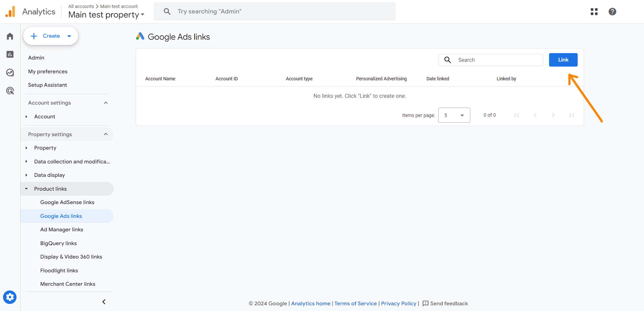
Task: Click the blue Link button
Action: click(x=563, y=60)
